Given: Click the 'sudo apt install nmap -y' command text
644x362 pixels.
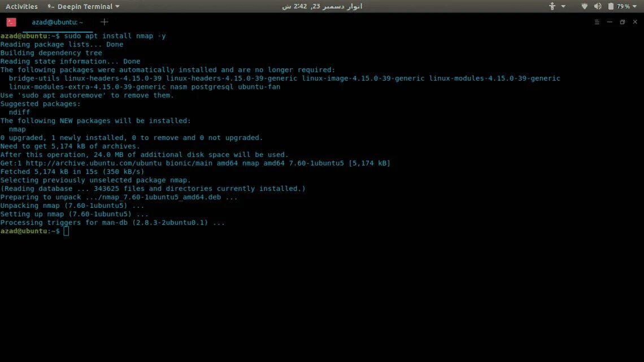Looking at the screenshot, I should pos(115,36).
